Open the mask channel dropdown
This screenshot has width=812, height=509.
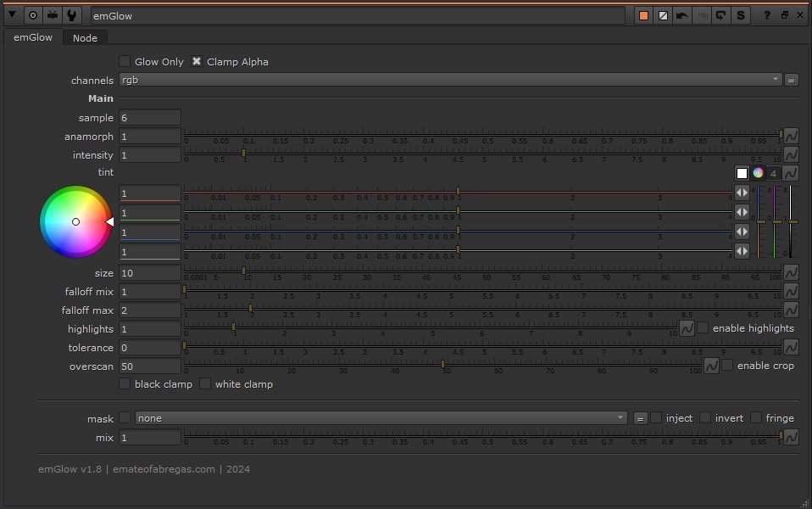pos(381,418)
